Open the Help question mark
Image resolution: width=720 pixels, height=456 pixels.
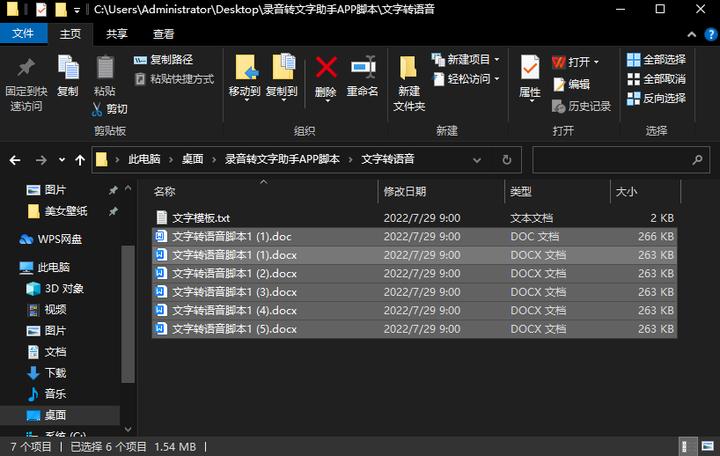[711, 34]
